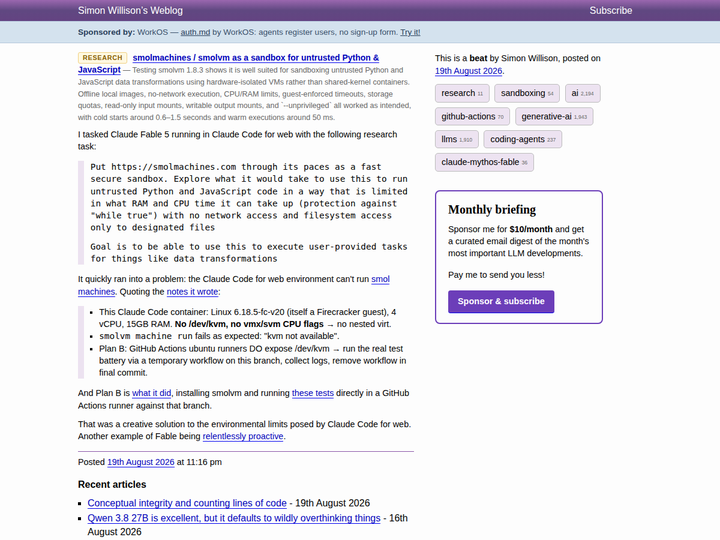
Task: Click the 'Try it!' sponsor link
Action: coord(410,32)
